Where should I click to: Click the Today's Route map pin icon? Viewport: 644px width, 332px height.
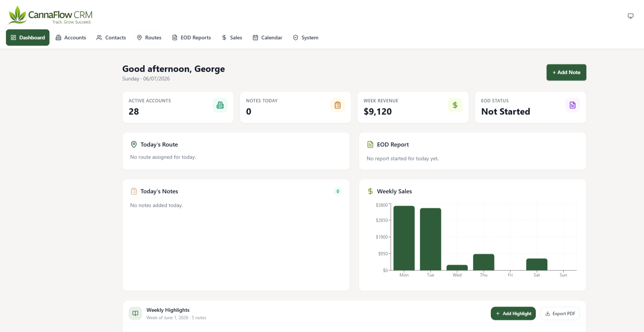pyautogui.click(x=134, y=144)
